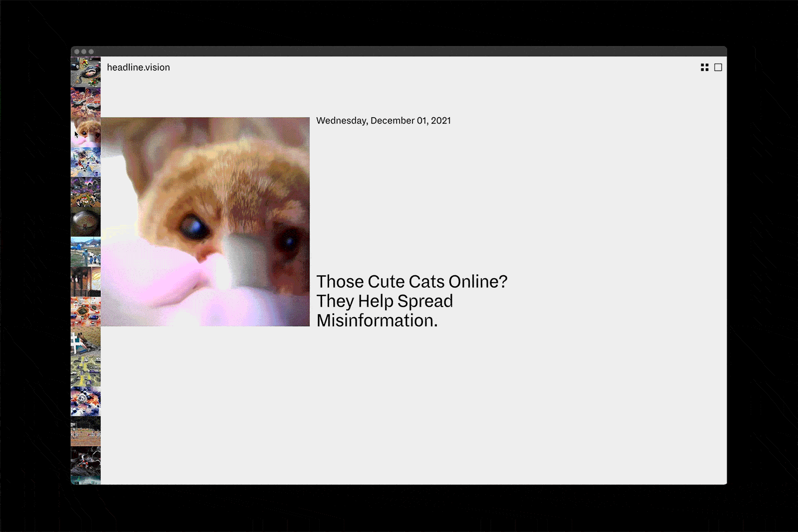Click the large cat image

205,222
